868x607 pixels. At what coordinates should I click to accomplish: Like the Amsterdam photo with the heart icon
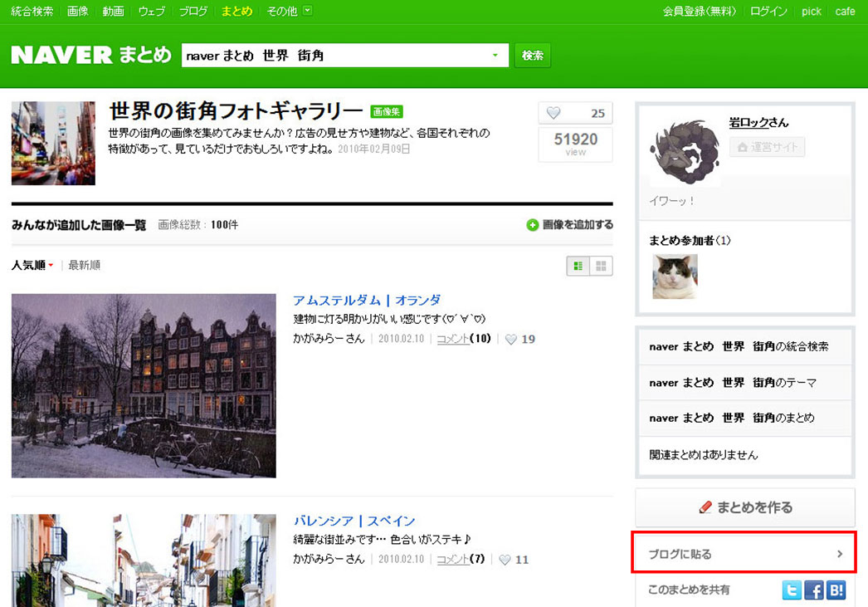point(511,340)
